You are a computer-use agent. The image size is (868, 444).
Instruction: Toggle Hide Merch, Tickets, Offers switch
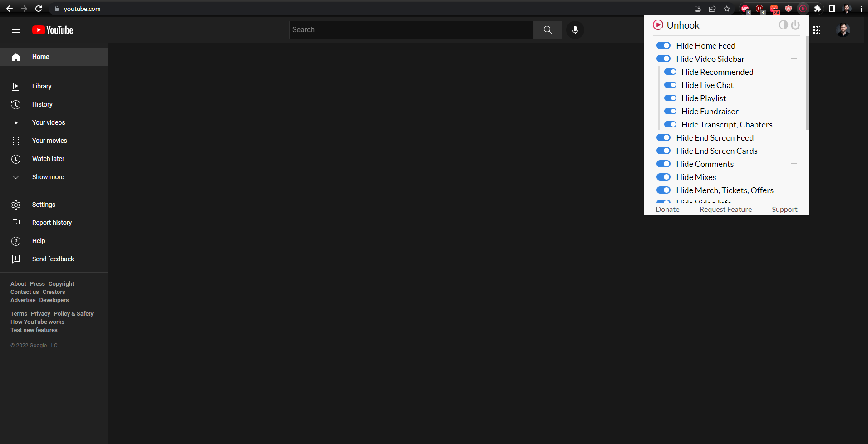(663, 190)
